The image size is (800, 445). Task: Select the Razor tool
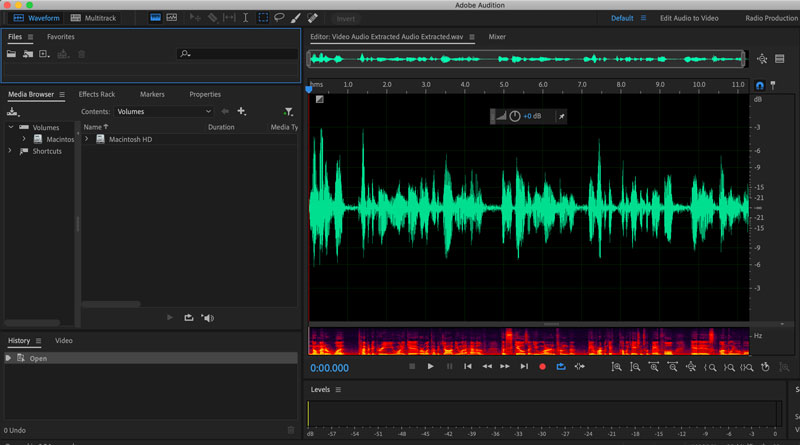212,18
